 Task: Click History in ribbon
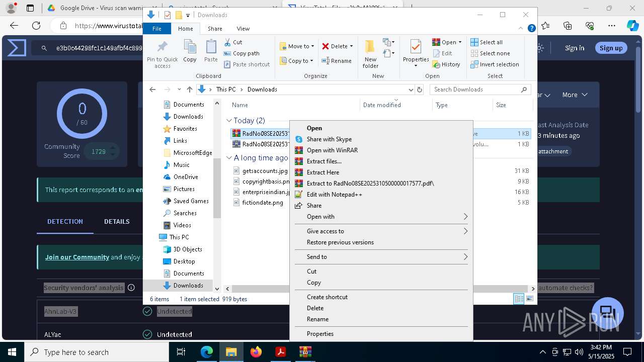coord(446,64)
